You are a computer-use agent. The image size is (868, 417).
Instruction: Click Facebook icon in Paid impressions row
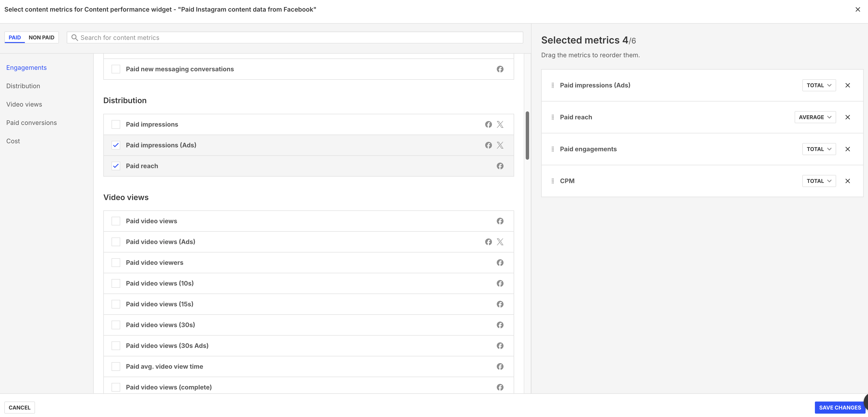point(488,124)
